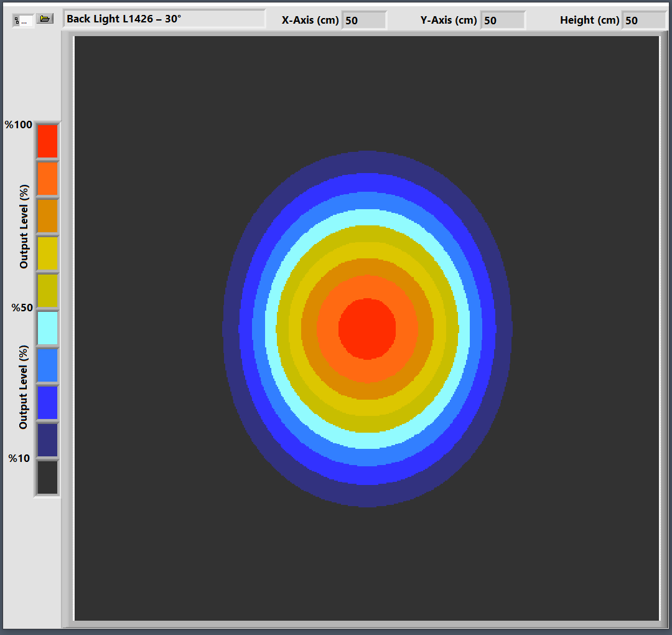The width and height of the screenshot is (672, 635).
Task: Select the bright yellow legend swatch
Action: point(47,253)
